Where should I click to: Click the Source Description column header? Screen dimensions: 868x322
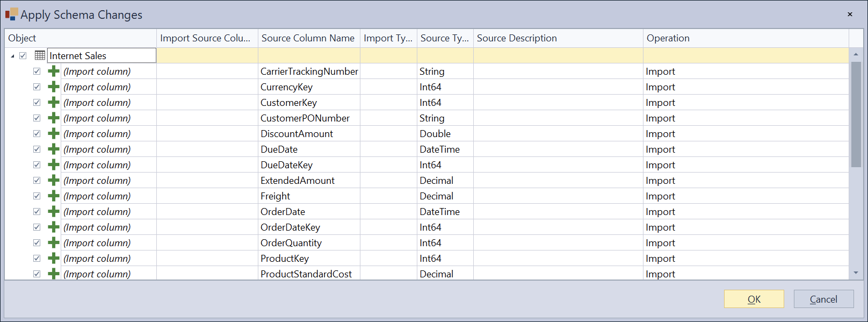(558, 38)
